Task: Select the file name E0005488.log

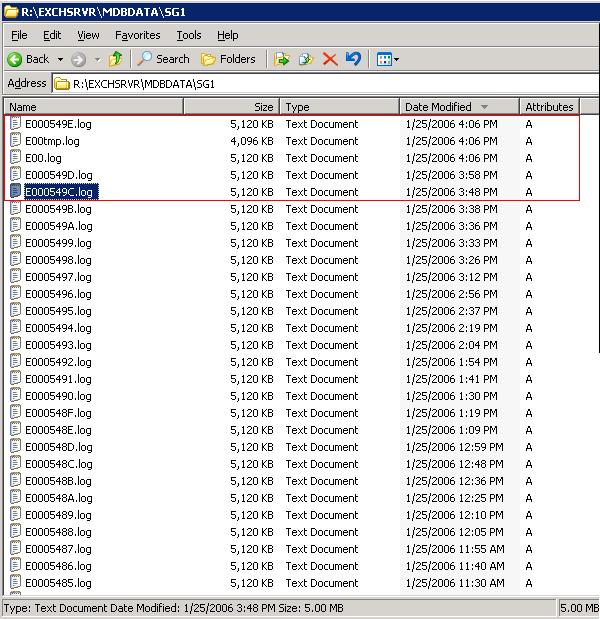Action: tap(58, 532)
